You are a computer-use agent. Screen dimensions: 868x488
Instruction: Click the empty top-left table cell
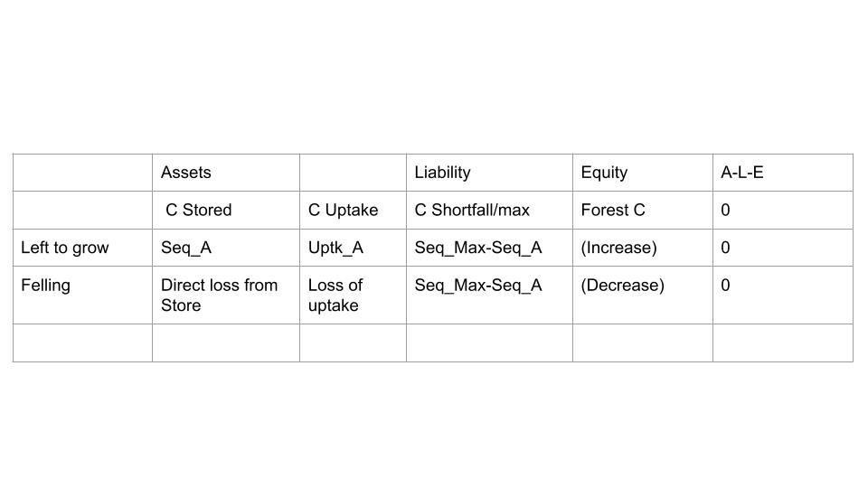click(82, 173)
